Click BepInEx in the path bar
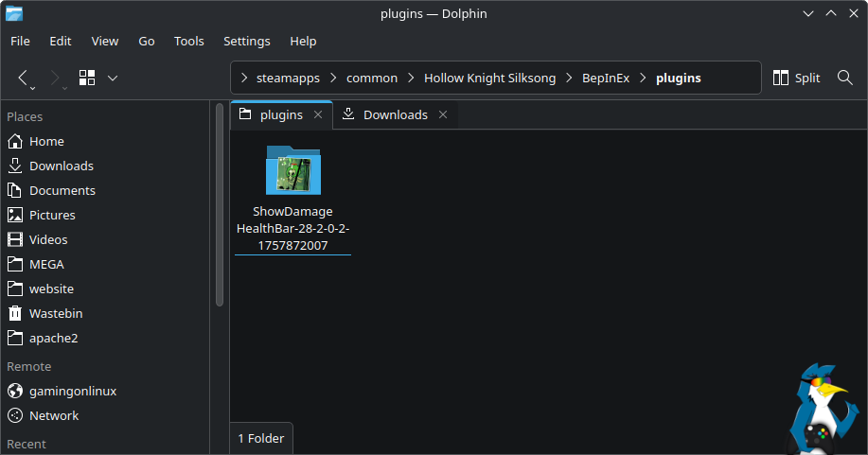The image size is (868, 455). 605,78
